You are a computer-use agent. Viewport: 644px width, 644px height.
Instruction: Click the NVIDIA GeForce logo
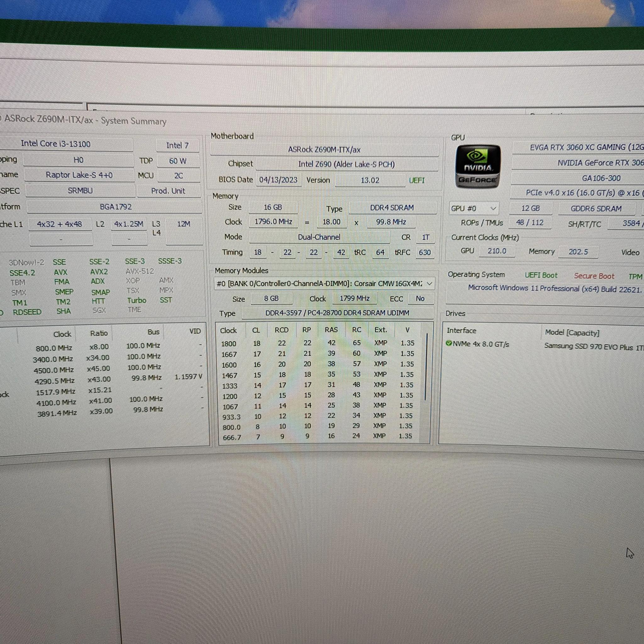pos(478,166)
